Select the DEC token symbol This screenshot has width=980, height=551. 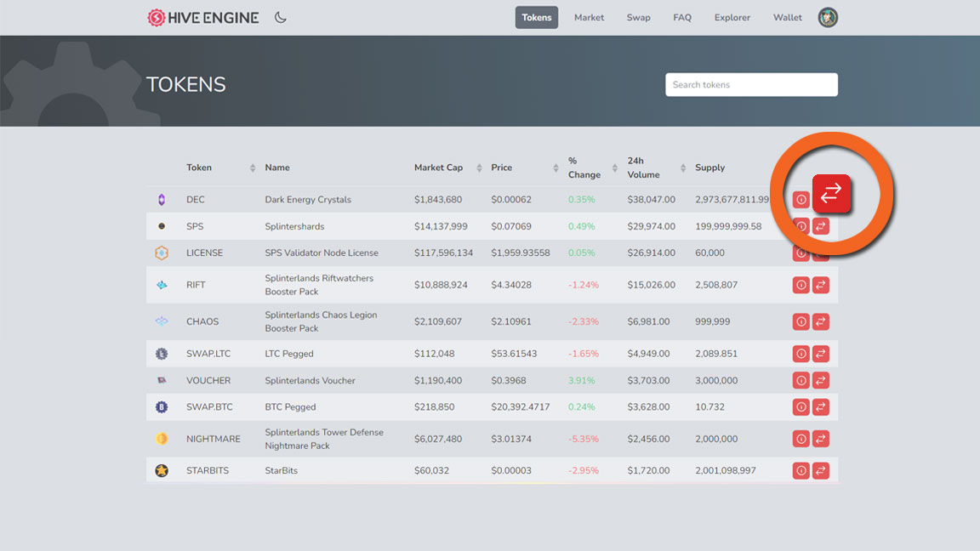click(195, 199)
